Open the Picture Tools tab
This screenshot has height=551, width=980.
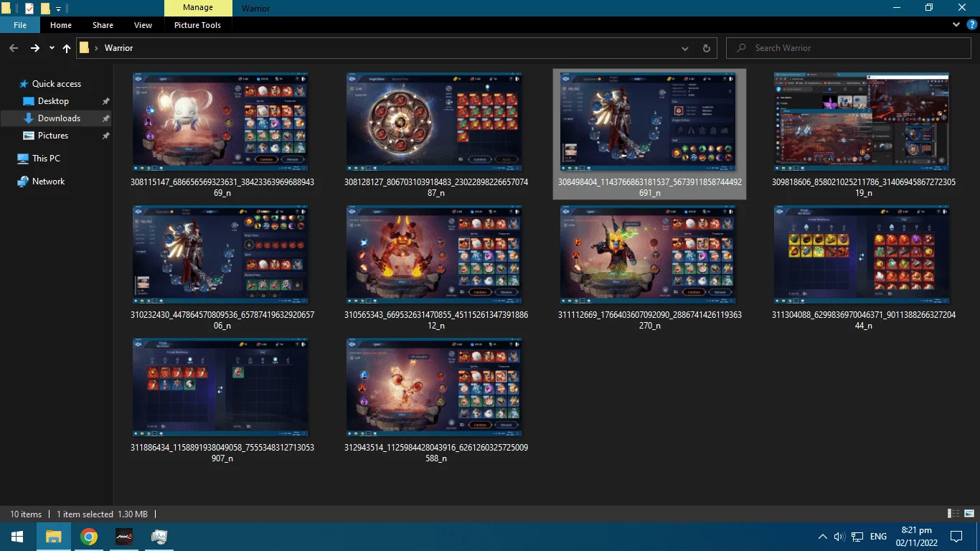pos(198,25)
